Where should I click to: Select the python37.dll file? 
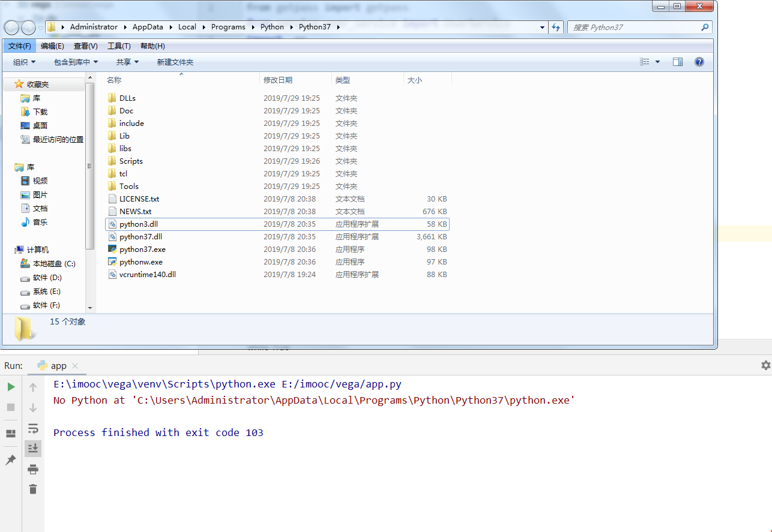point(140,236)
